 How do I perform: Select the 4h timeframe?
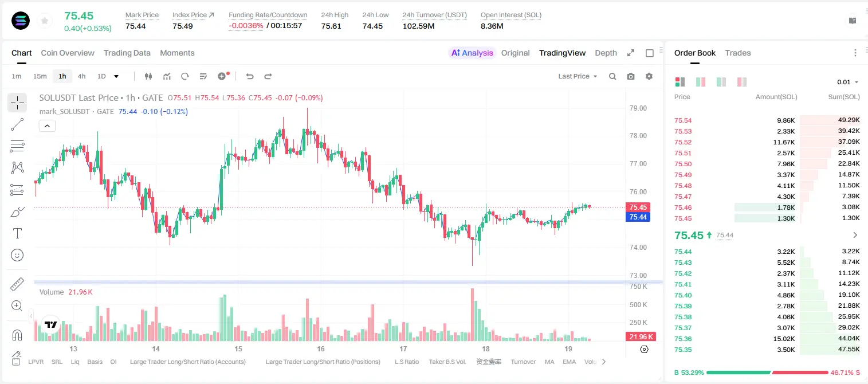click(x=82, y=76)
